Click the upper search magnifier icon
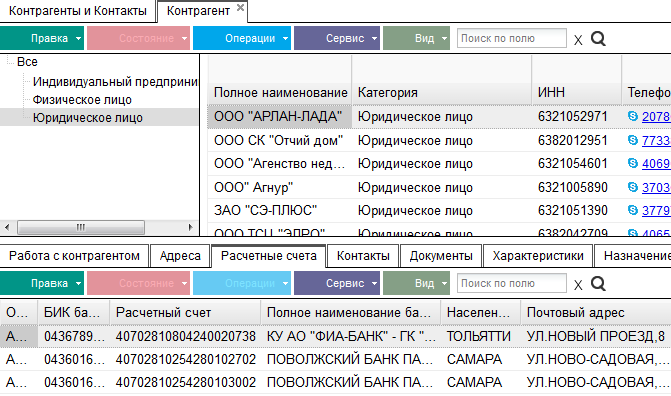Viewport: 671px width, 396px height. pos(598,39)
